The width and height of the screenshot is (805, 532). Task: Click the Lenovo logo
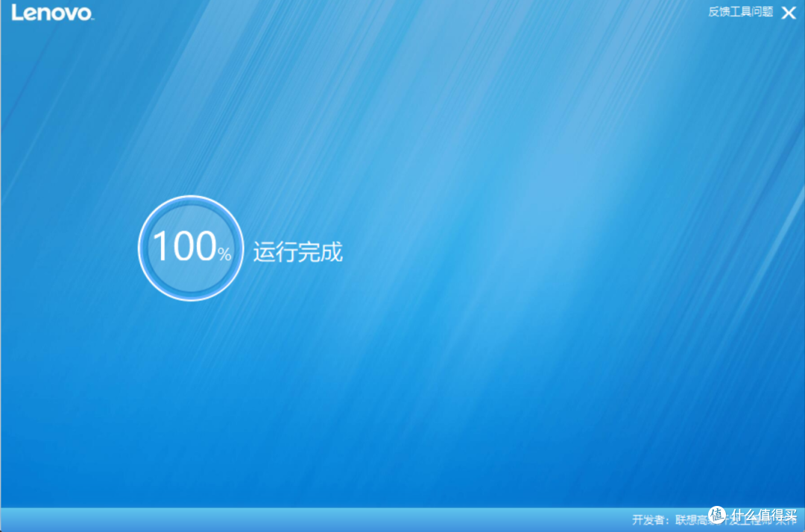pos(52,13)
